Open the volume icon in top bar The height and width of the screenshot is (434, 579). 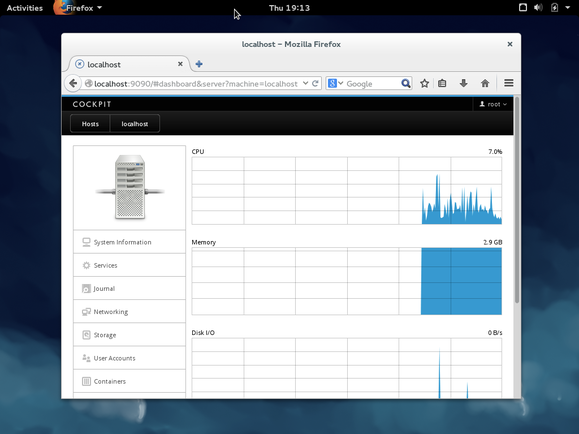[538, 7]
